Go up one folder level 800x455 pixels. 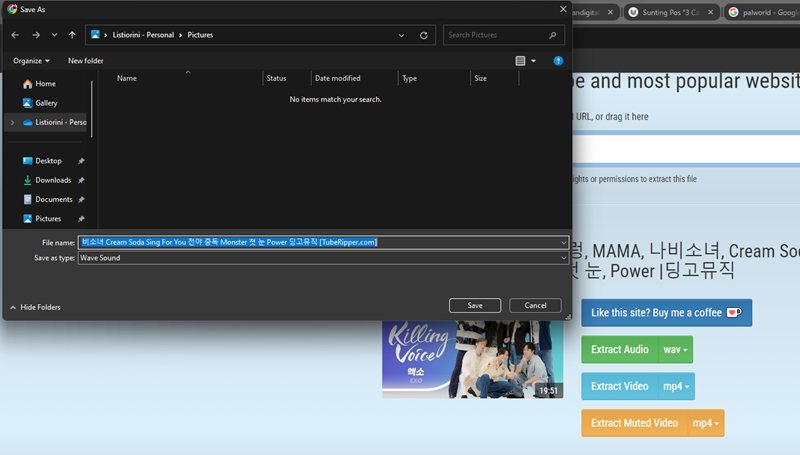(72, 35)
